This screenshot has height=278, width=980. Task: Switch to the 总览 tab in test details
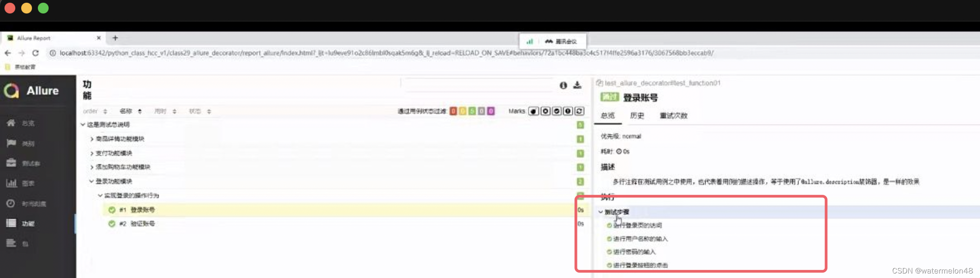pos(608,116)
